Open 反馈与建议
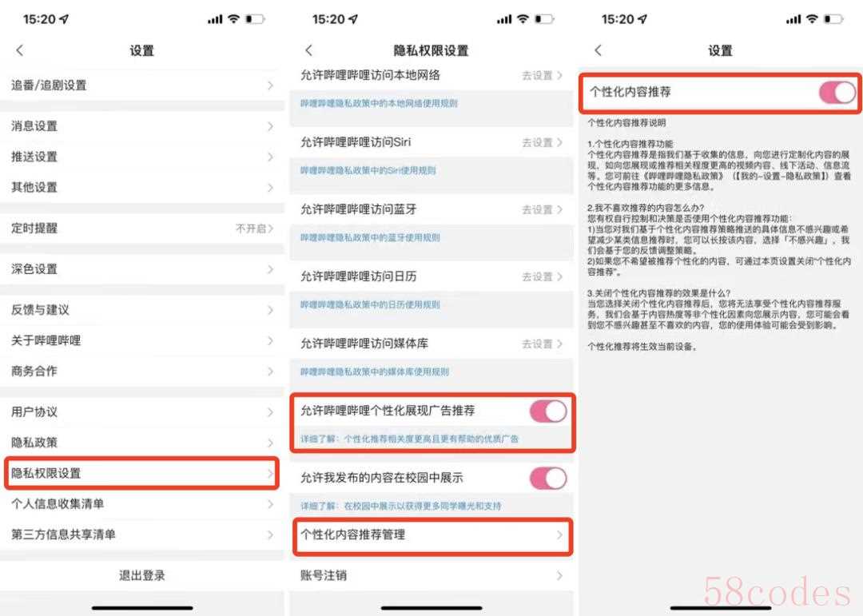863x616 pixels. click(x=142, y=310)
